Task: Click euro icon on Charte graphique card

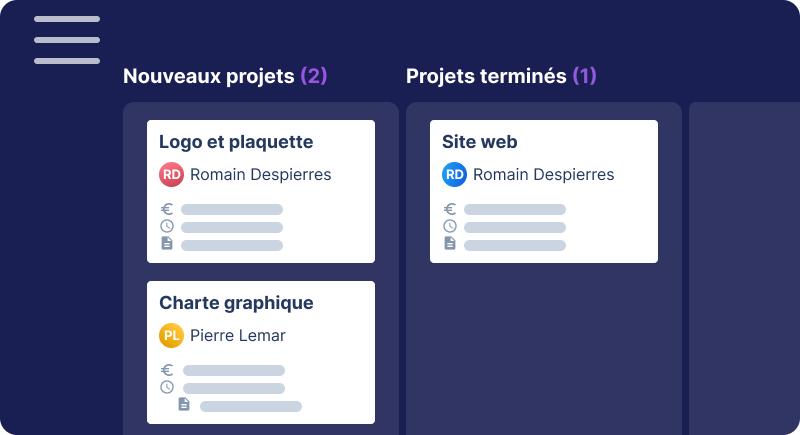Action: click(167, 370)
